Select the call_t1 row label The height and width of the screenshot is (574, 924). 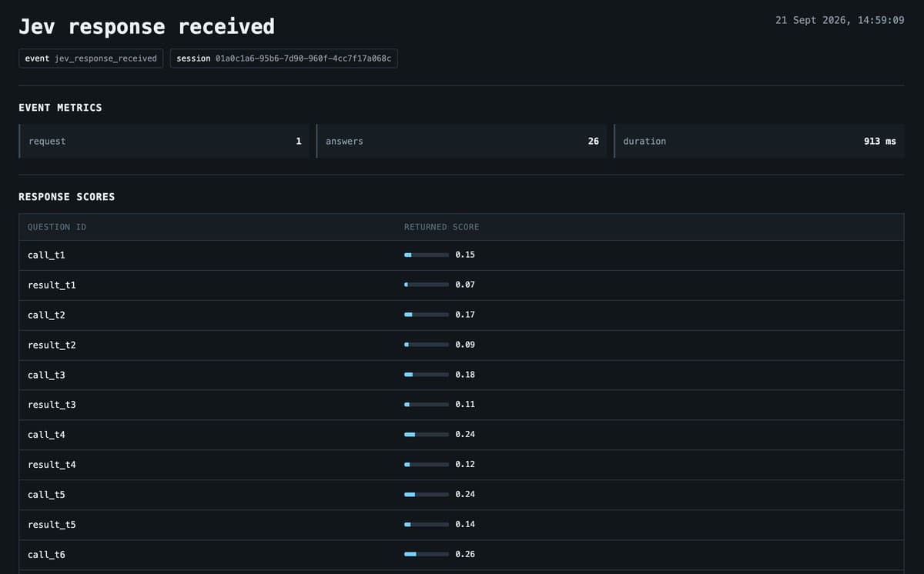pyautogui.click(x=46, y=255)
